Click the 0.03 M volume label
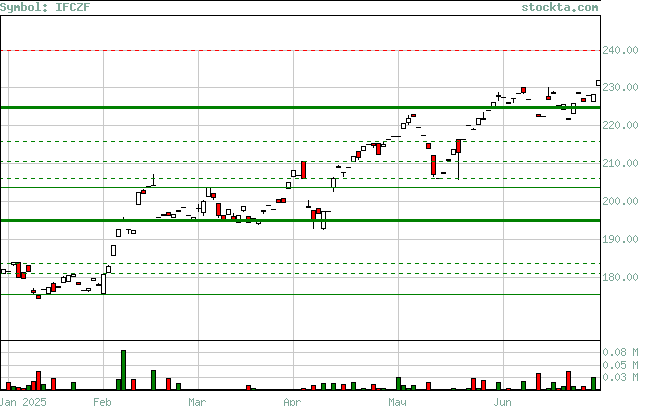Image resolution: width=655 pixels, height=406 pixels. (620, 377)
